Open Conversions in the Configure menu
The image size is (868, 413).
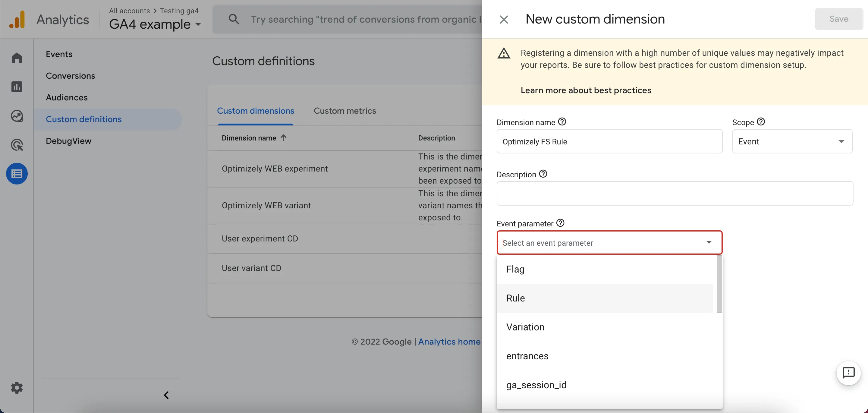coord(71,76)
